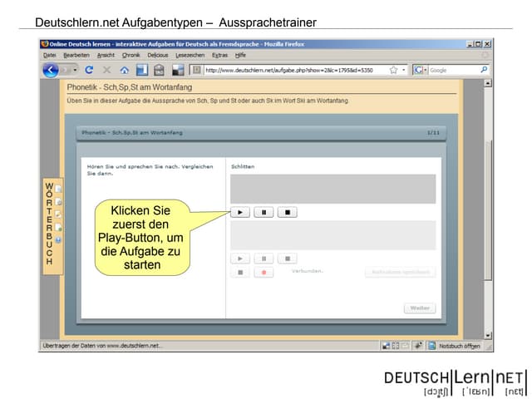Click Notizbuch öffnen in status bar
The height and width of the screenshot is (399, 532).
pos(460,346)
